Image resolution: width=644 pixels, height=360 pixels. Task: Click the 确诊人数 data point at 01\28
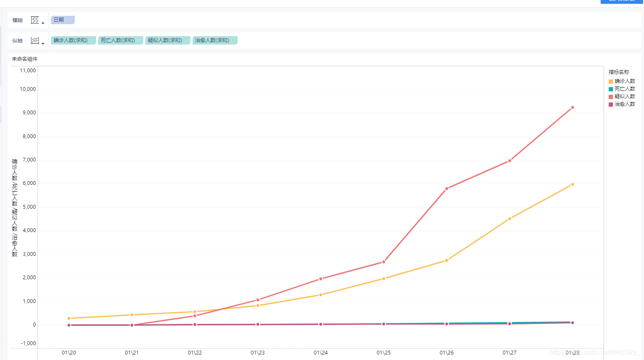[x=573, y=184]
